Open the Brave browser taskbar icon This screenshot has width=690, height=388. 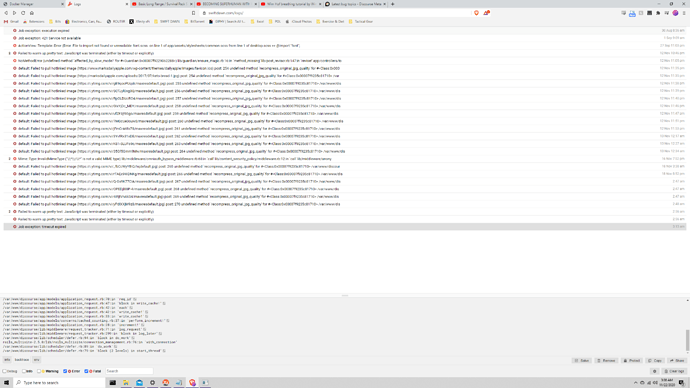192,383
